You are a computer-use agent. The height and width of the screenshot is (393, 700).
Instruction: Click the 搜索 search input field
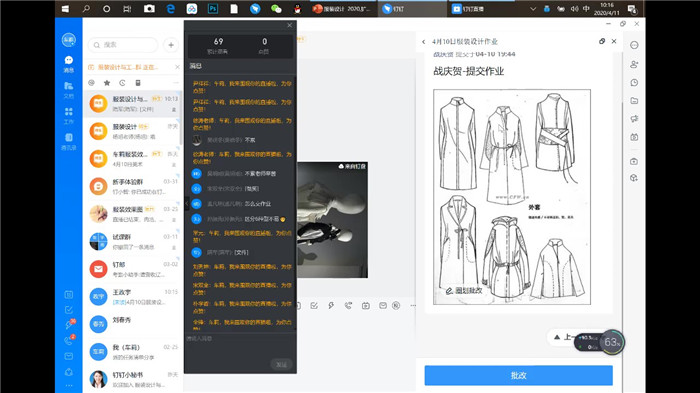pyautogui.click(x=123, y=45)
